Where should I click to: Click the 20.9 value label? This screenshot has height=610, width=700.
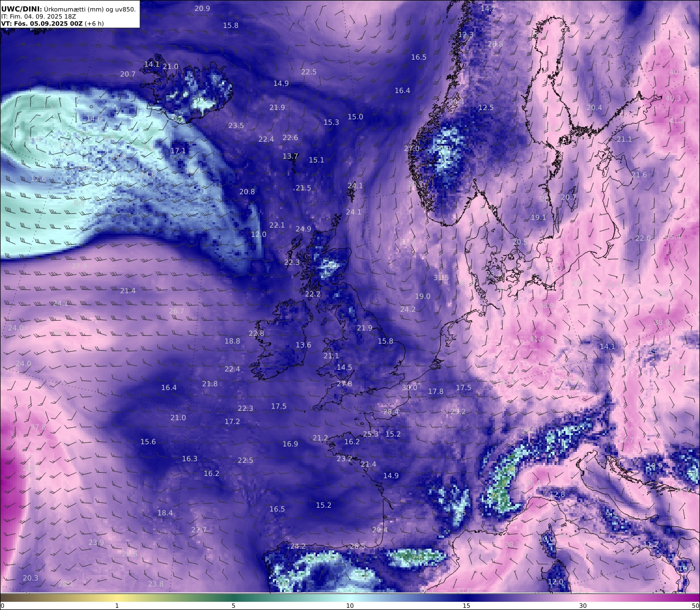click(202, 8)
